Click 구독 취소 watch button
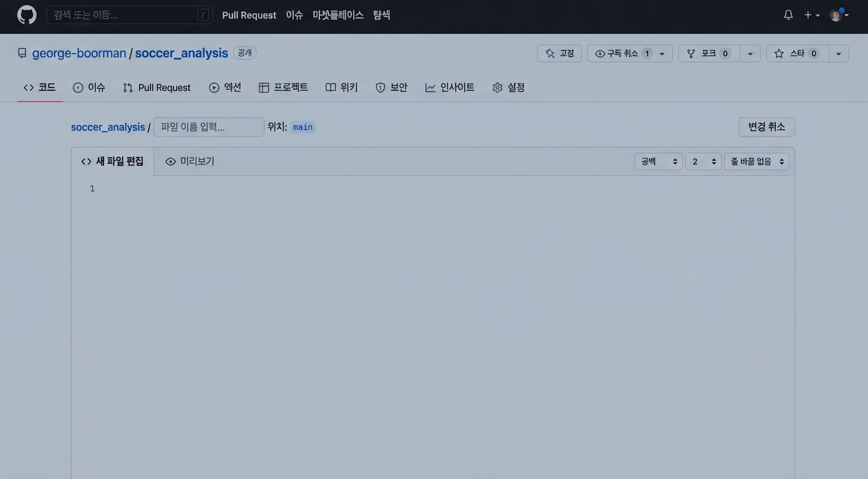 pos(622,54)
